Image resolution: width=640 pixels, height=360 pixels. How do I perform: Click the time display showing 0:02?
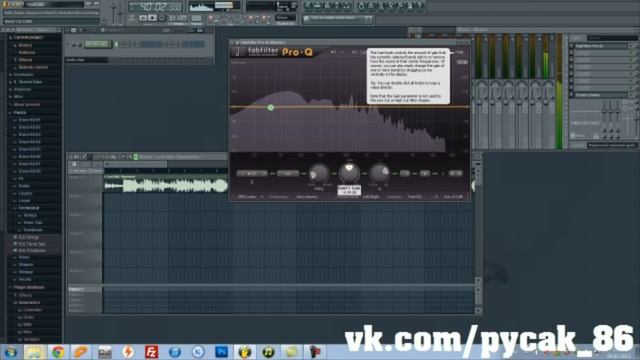click(156, 7)
